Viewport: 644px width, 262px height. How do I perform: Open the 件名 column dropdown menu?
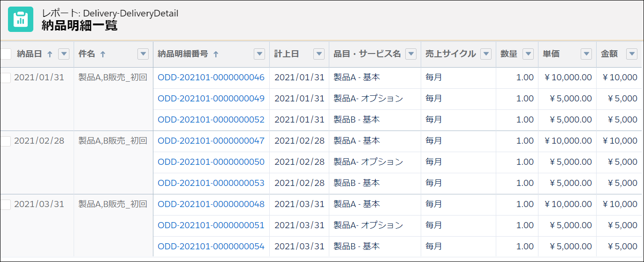[143, 54]
